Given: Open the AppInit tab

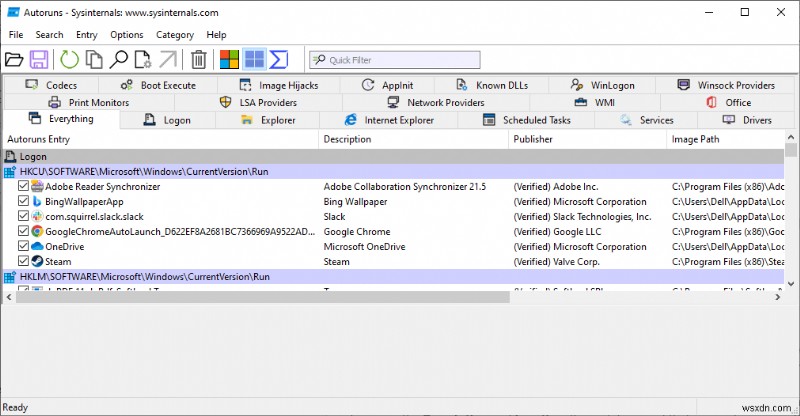Looking at the screenshot, I should point(387,85).
